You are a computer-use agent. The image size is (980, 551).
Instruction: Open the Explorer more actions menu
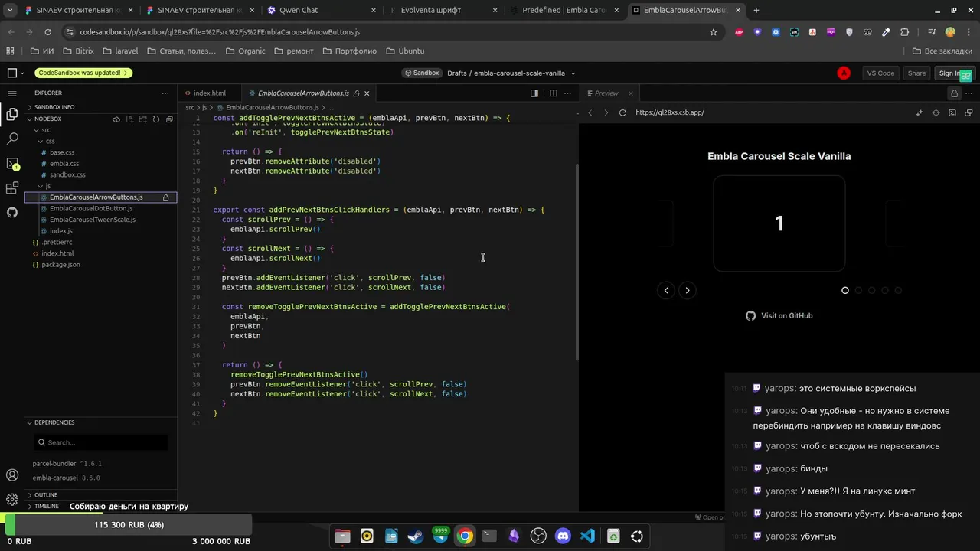pos(165,93)
